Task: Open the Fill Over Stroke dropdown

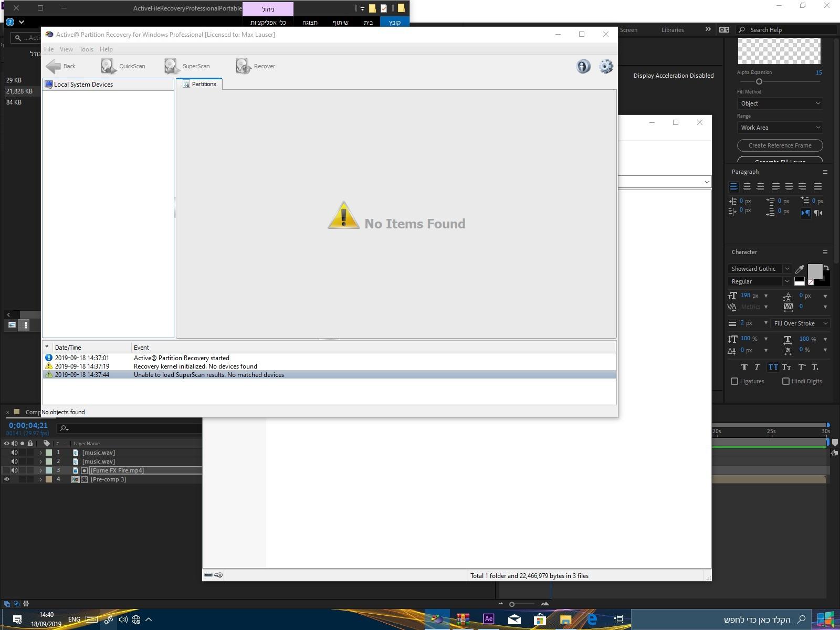Action: point(800,323)
